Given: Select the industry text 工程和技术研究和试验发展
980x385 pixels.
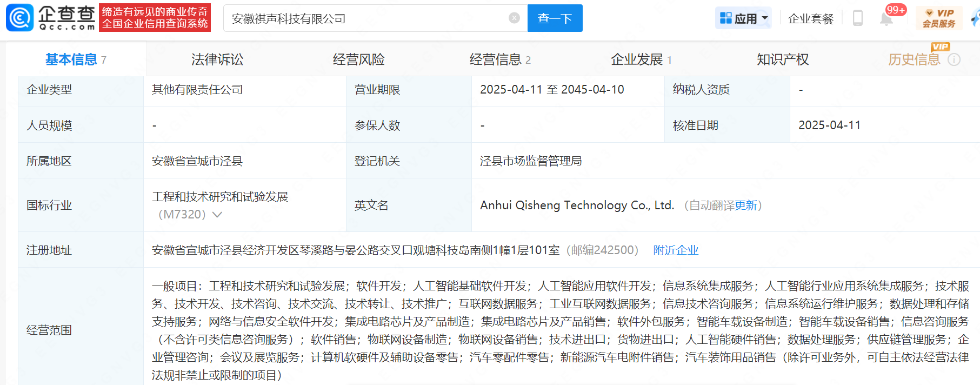Looking at the screenshot, I should coord(220,197).
